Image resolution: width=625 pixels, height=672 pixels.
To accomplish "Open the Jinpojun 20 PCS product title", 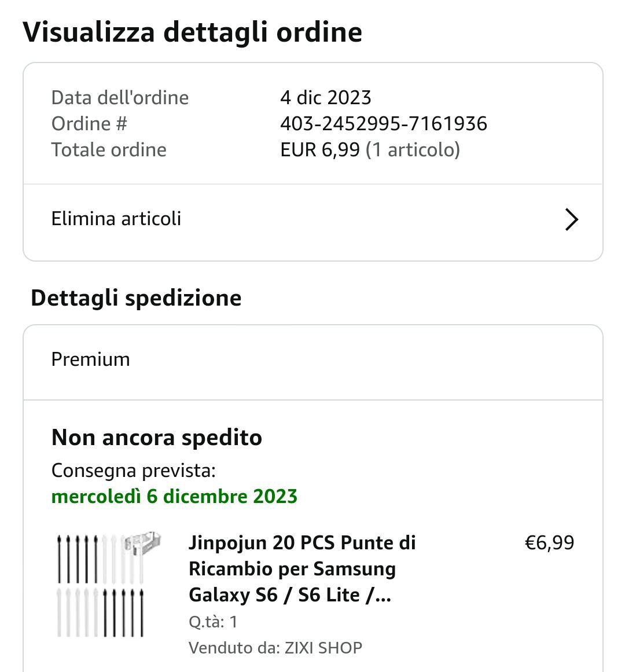I will pyautogui.click(x=302, y=568).
